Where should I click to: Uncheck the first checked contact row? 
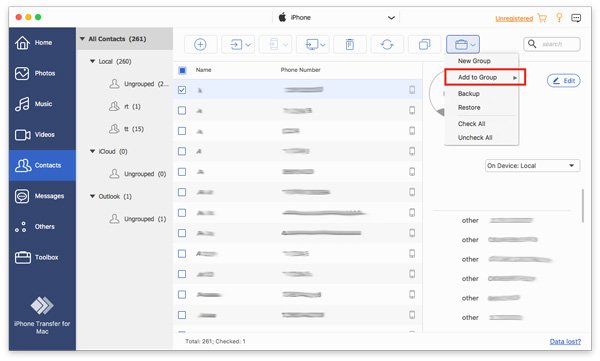[x=182, y=90]
